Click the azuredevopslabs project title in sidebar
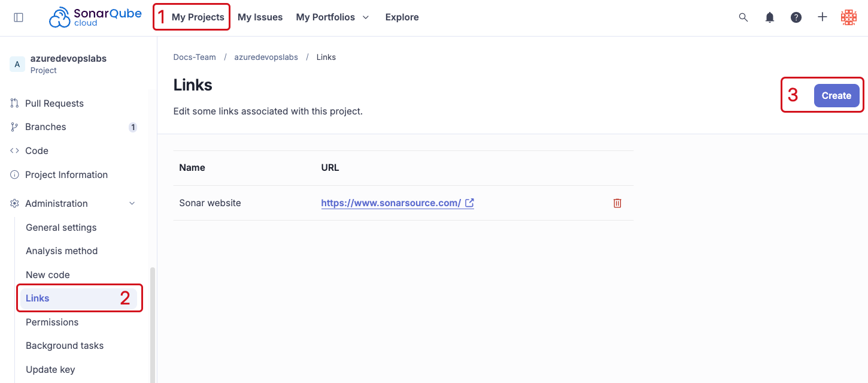 (68, 59)
